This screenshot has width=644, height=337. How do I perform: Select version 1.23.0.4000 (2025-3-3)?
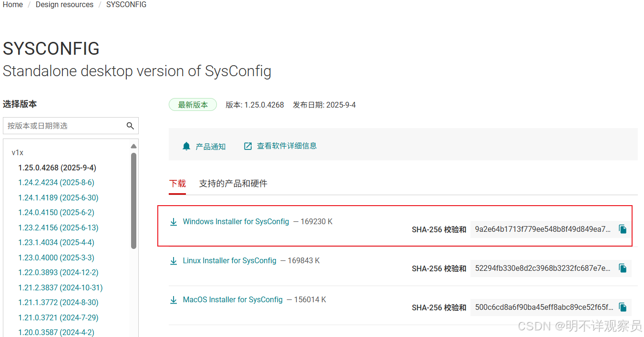pos(56,258)
